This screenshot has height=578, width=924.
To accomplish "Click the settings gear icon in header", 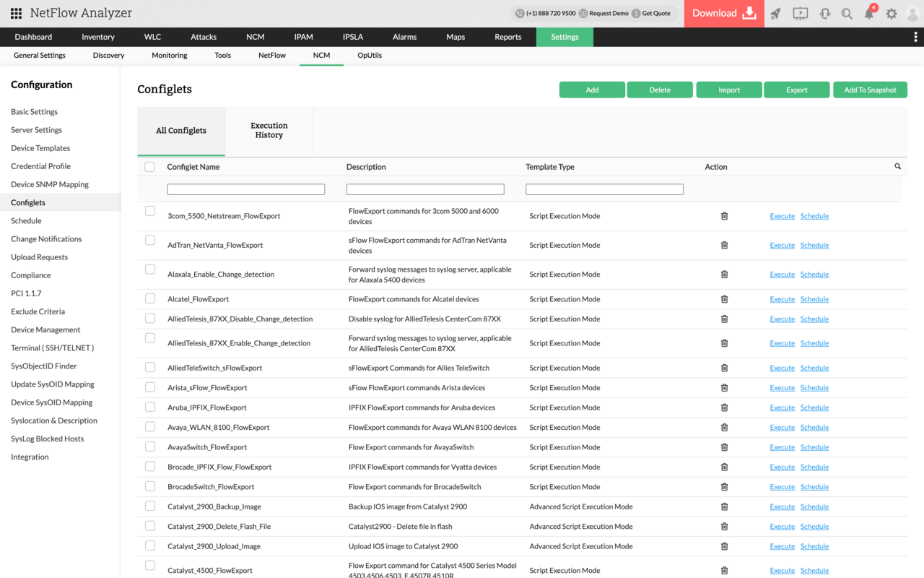I will pyautogui.click(x=892, y=13).
